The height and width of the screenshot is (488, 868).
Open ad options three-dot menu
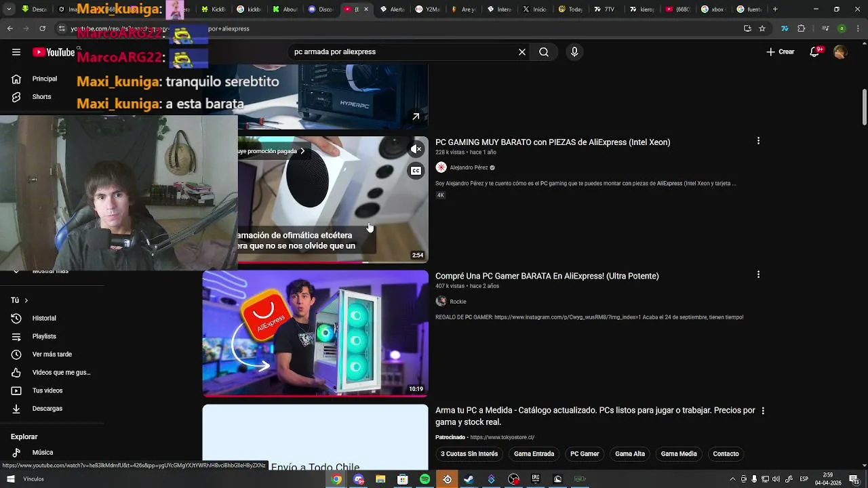coord(763,411)
